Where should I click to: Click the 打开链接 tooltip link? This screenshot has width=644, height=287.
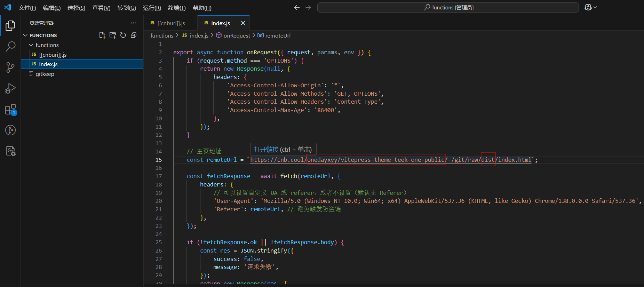[266, 150]
